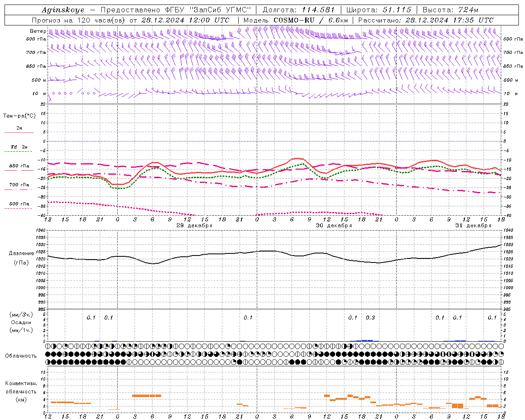Click the Конвективн. convective cloud label
This screenshot has height=420, width=525.
(21, 383)
